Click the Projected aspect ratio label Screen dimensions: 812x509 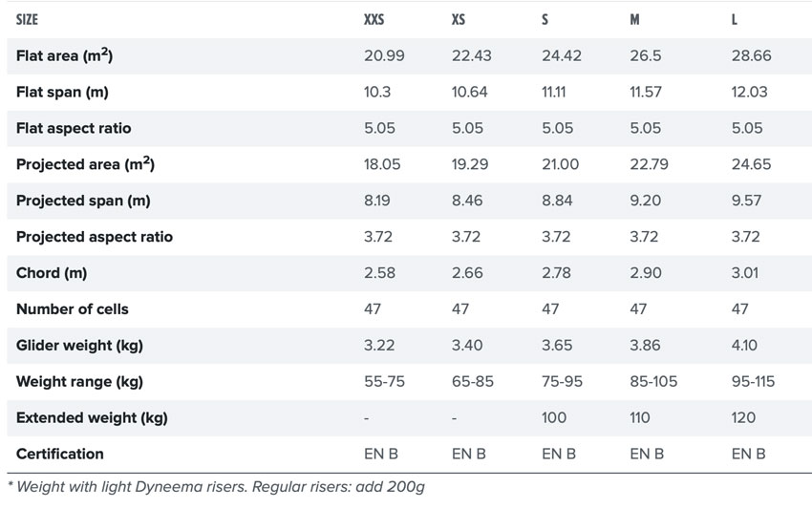click(x=95, y=237)
